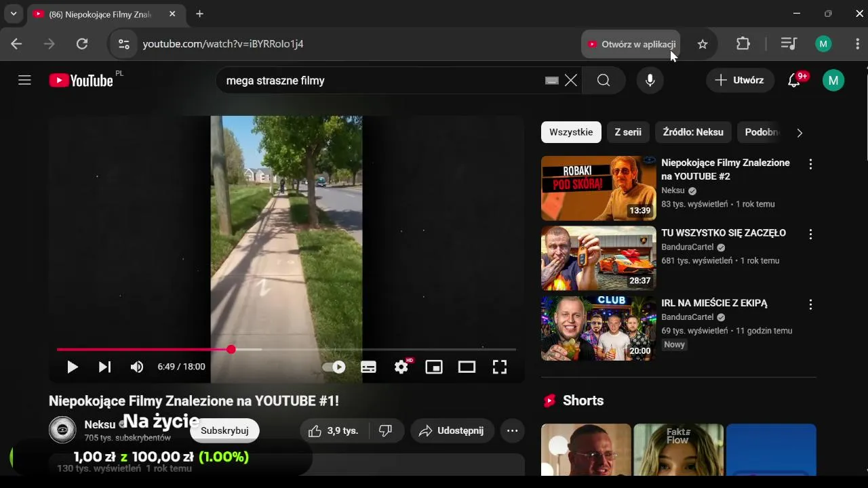Open TU WSZYSTKO SIĘ ZACZĘŁO video title
The image size is (868, 488).
(x=724, y=233)
